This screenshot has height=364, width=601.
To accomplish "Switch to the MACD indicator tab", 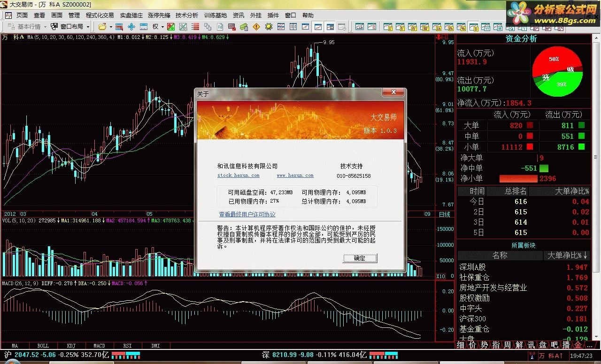I will coord(99,346).
